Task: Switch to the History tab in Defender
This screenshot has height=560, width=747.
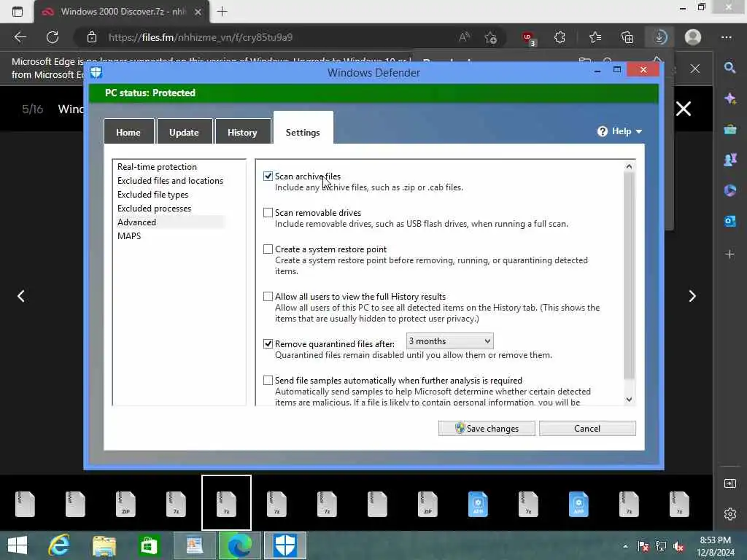Action: point(242,132)
